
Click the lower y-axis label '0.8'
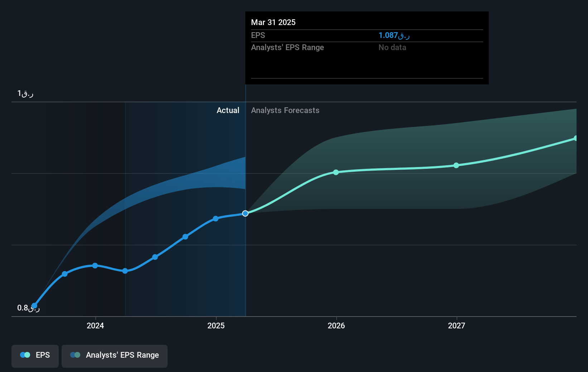coord(28,308)
